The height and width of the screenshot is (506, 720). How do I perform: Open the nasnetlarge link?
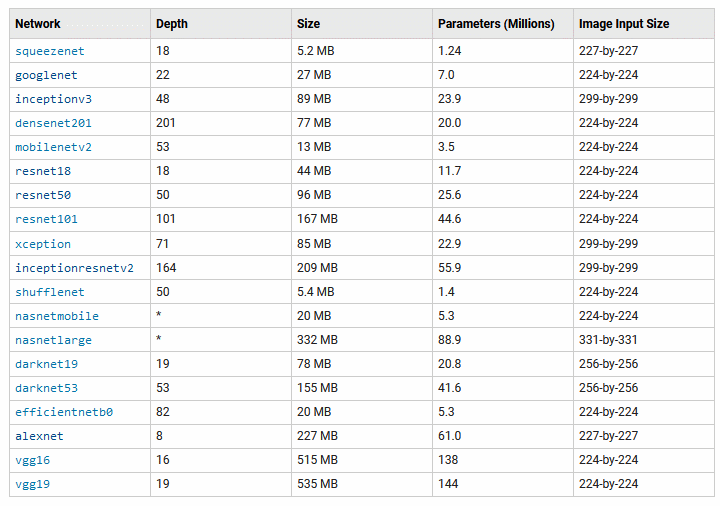click(x=53, y=340)
